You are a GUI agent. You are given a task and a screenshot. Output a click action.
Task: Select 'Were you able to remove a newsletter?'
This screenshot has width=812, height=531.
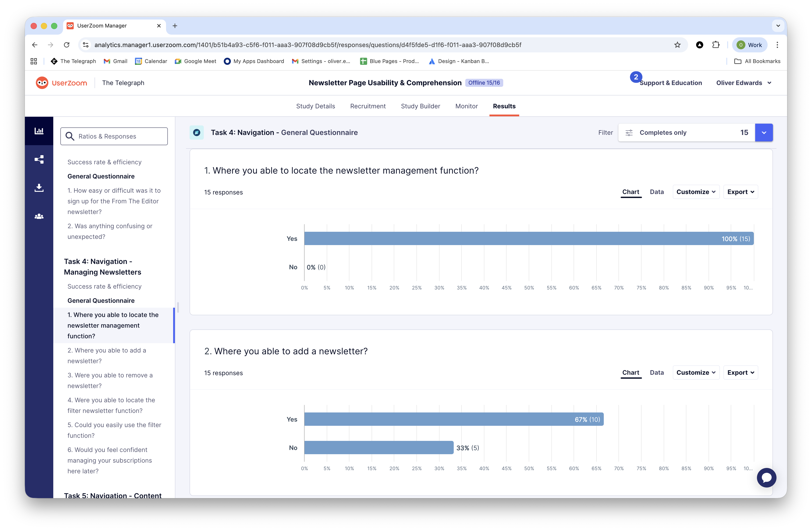[x=110, y=380]
